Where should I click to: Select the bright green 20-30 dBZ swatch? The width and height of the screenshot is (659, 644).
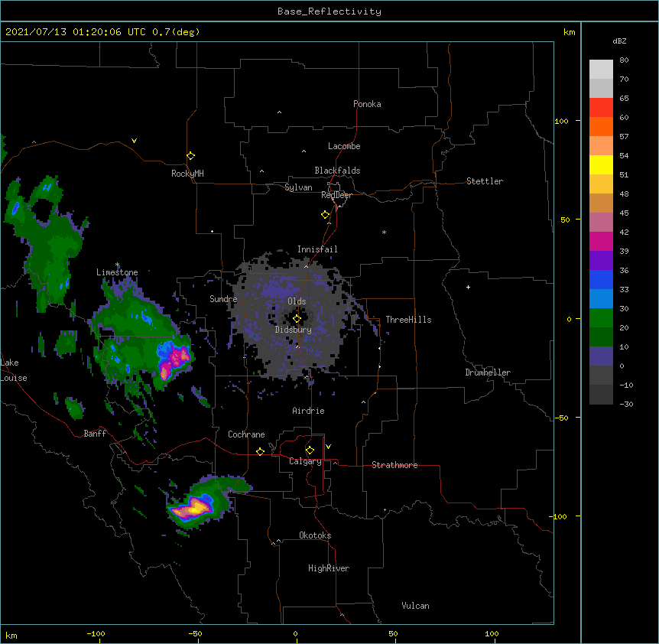tap(601, 318)
